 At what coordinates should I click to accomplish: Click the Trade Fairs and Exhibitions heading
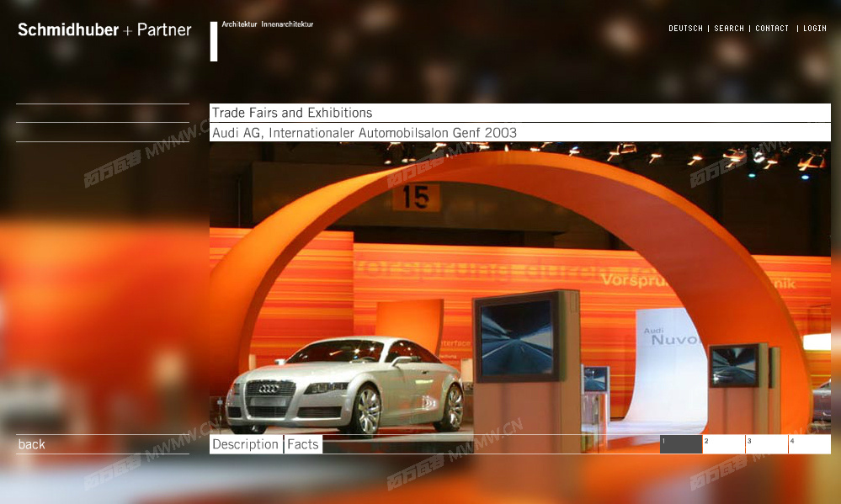pos(292,113)
